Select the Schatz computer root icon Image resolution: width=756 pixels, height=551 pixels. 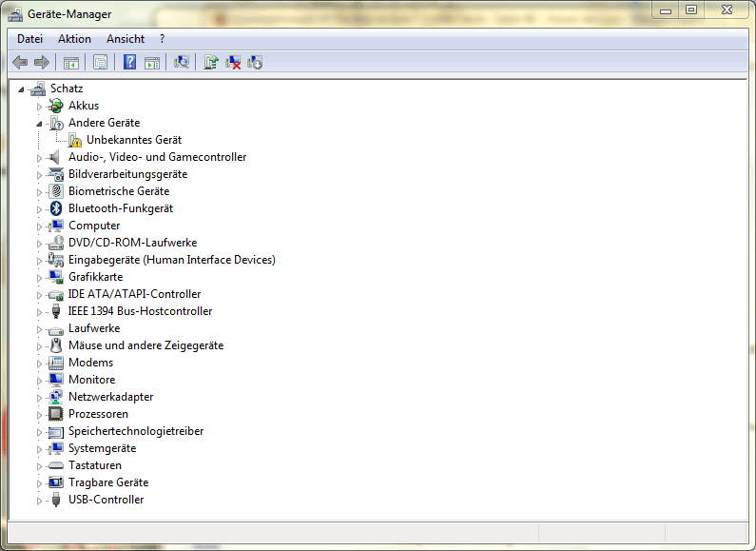38,89
